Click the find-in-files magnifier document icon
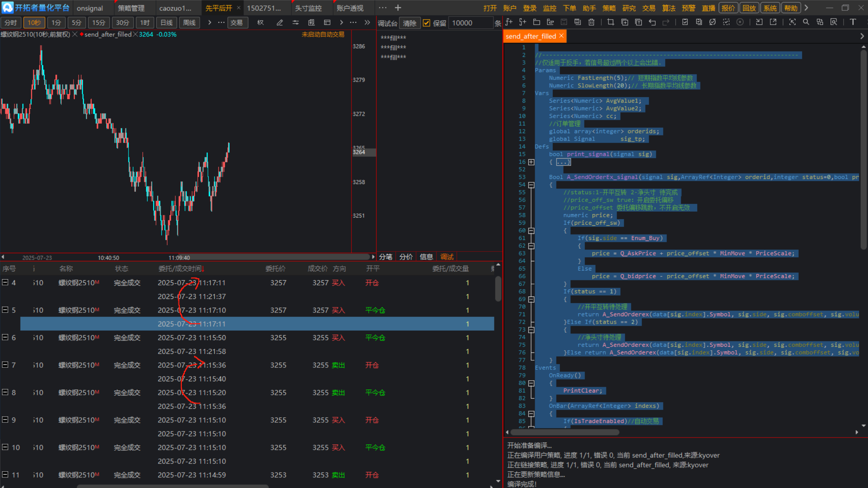 (x=833, y=22)
